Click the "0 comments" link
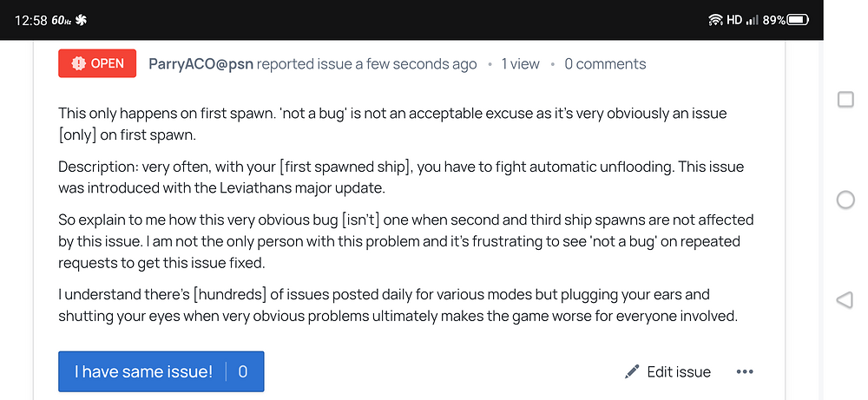 click(x=605, y=63)
